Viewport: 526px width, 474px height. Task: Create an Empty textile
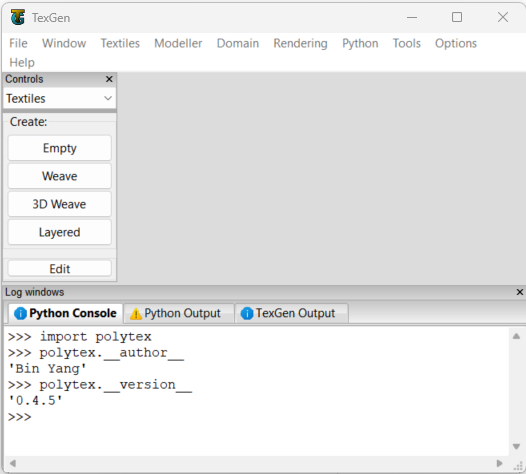pyautogui.click(x=59, y=148)
